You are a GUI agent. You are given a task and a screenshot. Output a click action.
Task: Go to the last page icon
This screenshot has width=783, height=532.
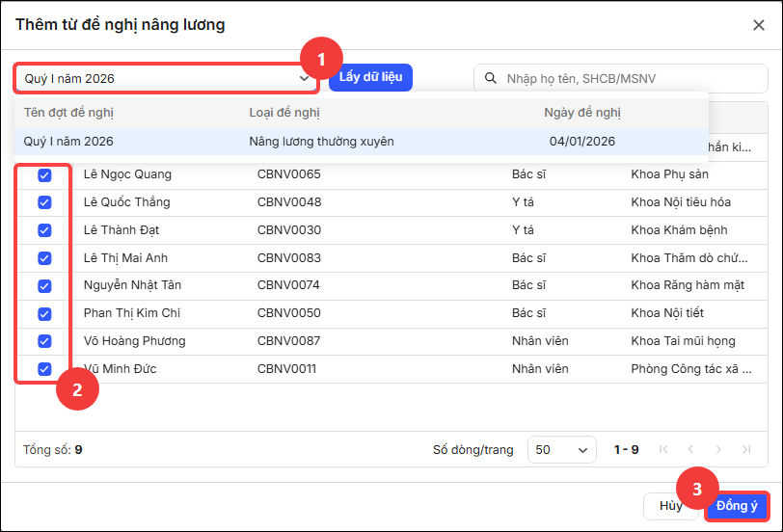746,450
